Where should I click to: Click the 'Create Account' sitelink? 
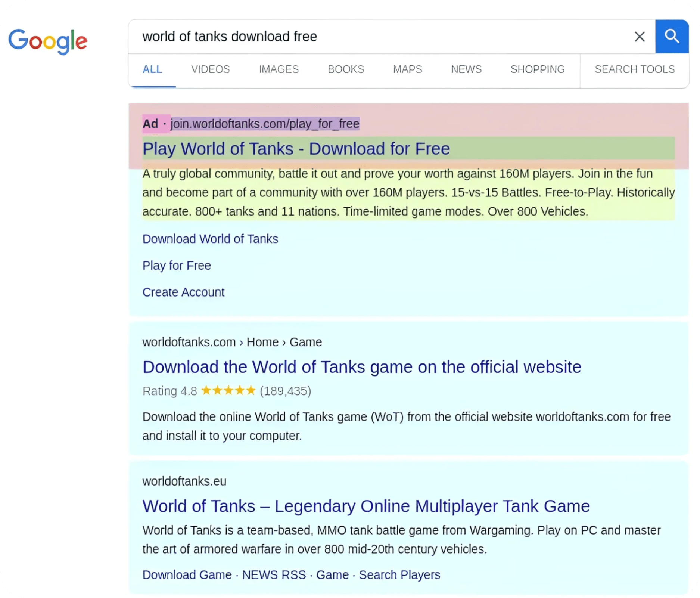[183, 292]
